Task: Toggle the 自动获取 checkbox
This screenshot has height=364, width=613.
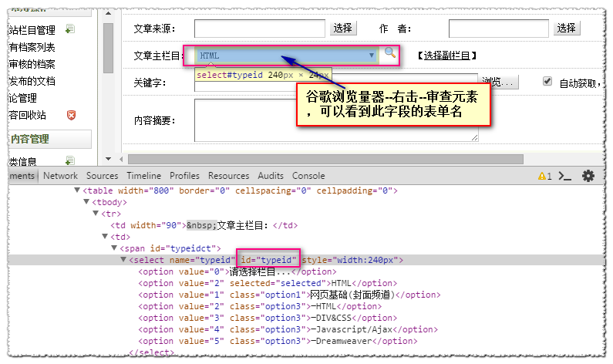Action: pyautogui.click(x=547, y=81)
